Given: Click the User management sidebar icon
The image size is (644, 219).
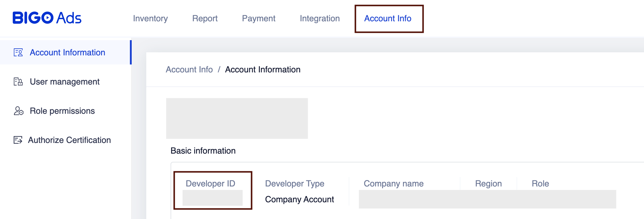Looking at the screenshot, I should point(18,82).
